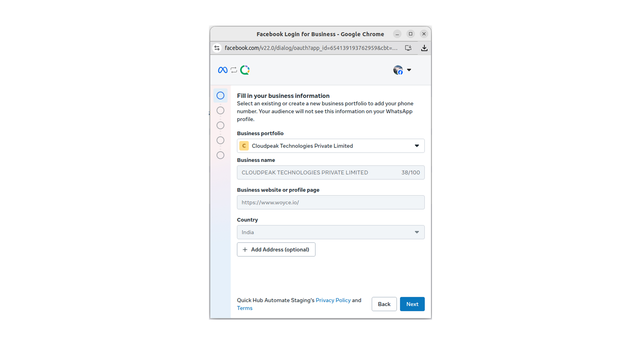The width and height of the screenshot is (641, 364).
Task: Expand the account switcher dropdown arrow
Action: [409, 70]
